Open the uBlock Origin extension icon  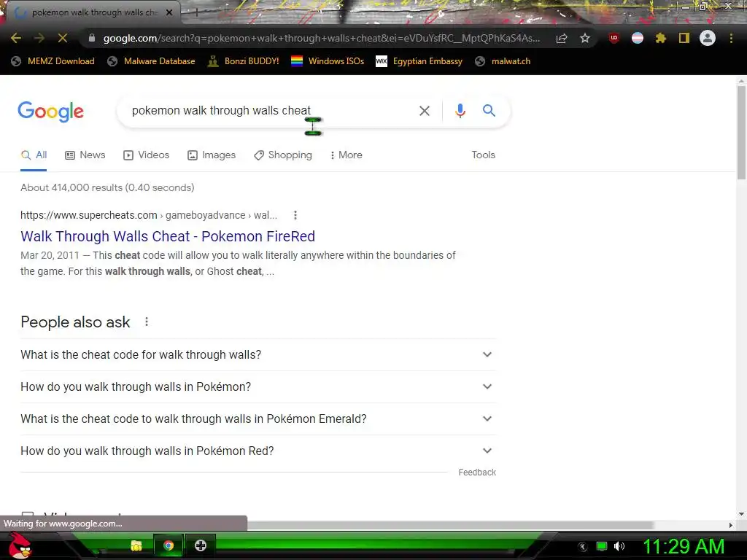tap(614, 38)
